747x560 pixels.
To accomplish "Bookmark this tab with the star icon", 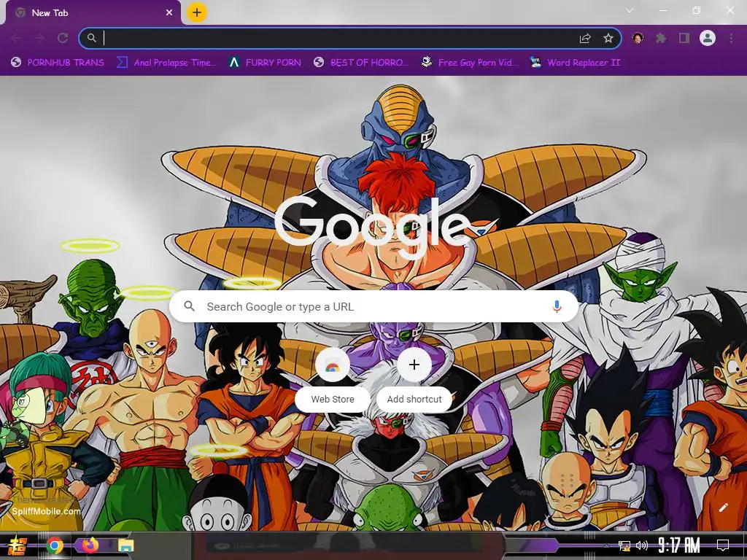I will 608,38.
